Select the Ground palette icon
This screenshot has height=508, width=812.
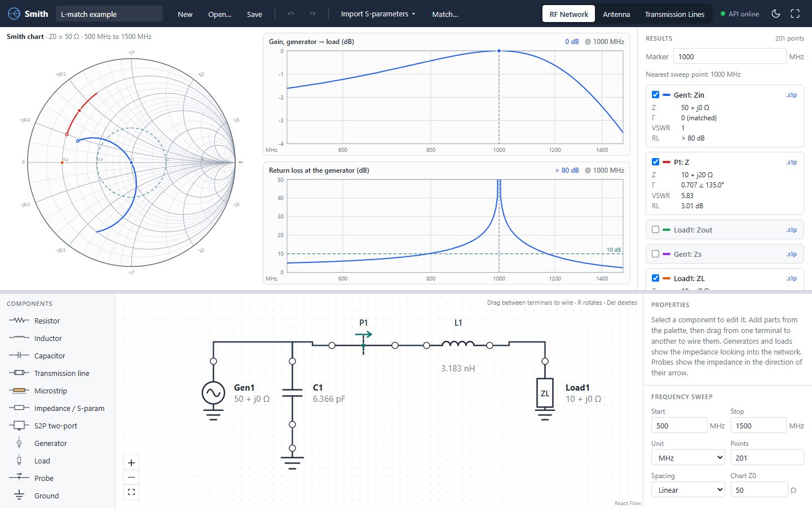19,495
